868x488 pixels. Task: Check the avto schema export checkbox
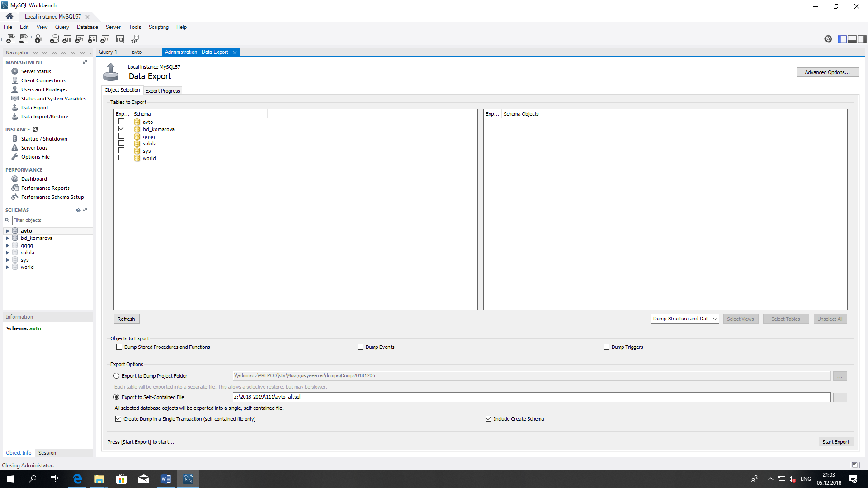coord(121,122)
